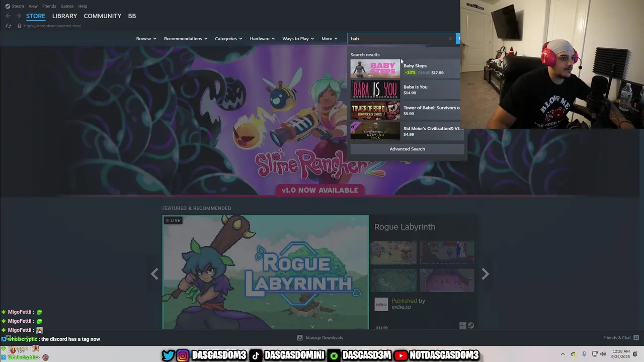This screenshot has width=644, height=362.
Task: Click Advanced Search in the results
Action: 407,149
